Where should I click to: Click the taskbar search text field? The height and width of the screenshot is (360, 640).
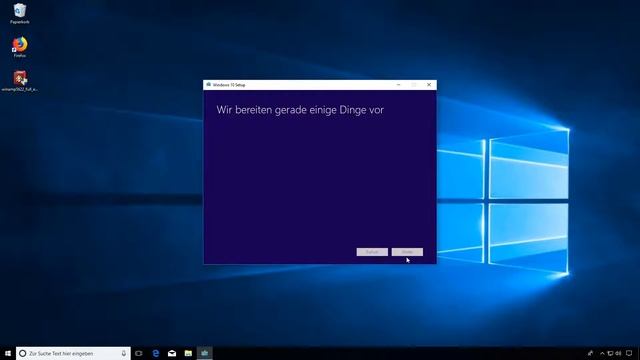tap(73, 353)
